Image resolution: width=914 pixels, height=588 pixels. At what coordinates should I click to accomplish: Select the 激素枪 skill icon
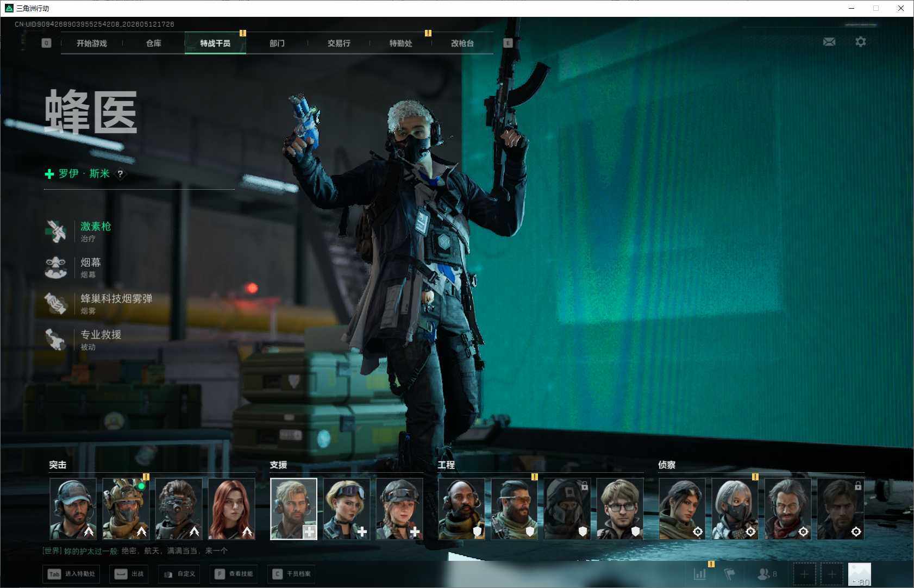tap(56, 232)
